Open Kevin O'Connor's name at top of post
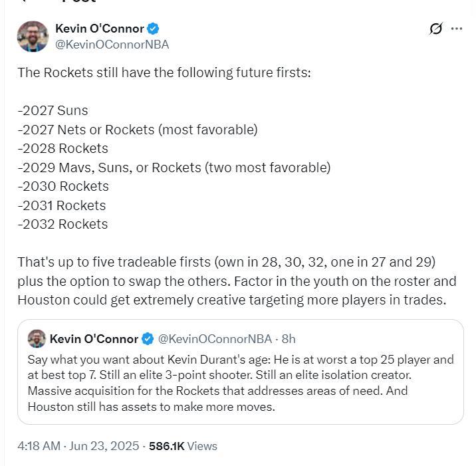This screenshot has width=476, height=466. 100,29
